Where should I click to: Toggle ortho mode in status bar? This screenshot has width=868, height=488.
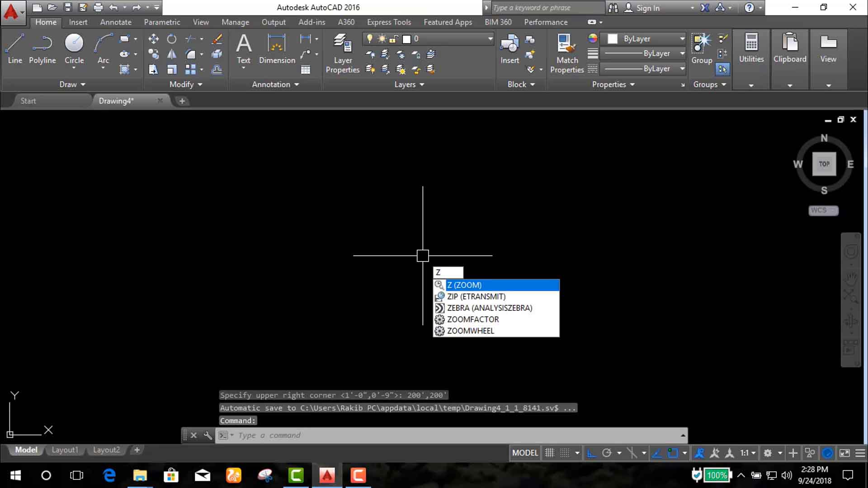(x=591, y=453)
